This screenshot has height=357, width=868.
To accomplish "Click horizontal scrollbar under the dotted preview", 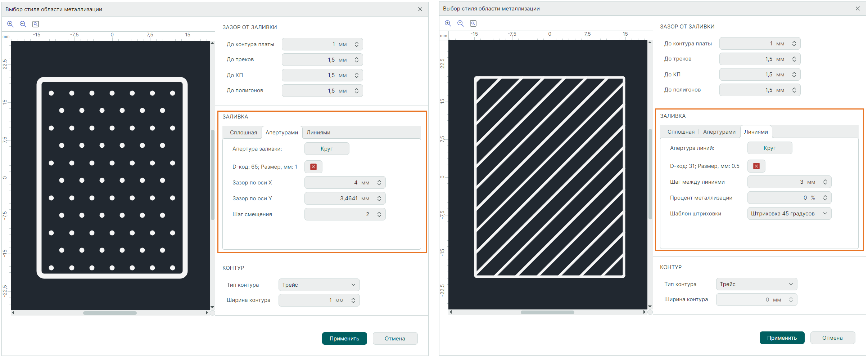I will (110, 313).
